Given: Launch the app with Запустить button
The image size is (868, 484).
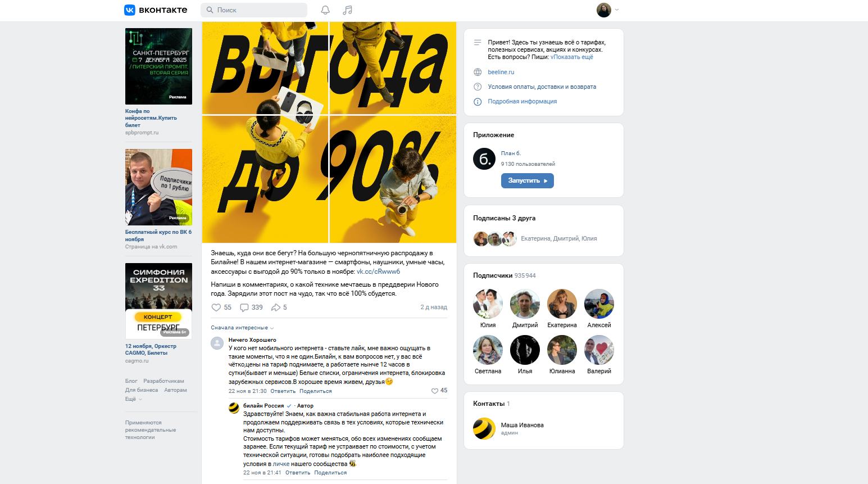Looking at the screenshot, I should [x=528, y=180].
